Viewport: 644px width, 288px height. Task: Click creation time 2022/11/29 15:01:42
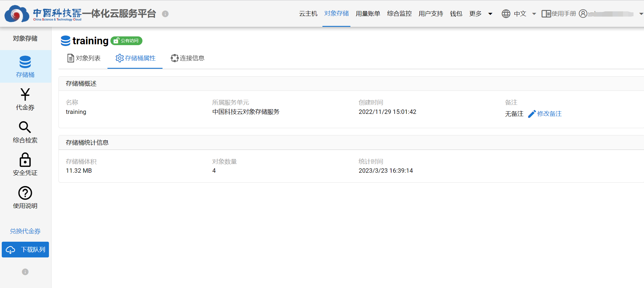[387, 112]
